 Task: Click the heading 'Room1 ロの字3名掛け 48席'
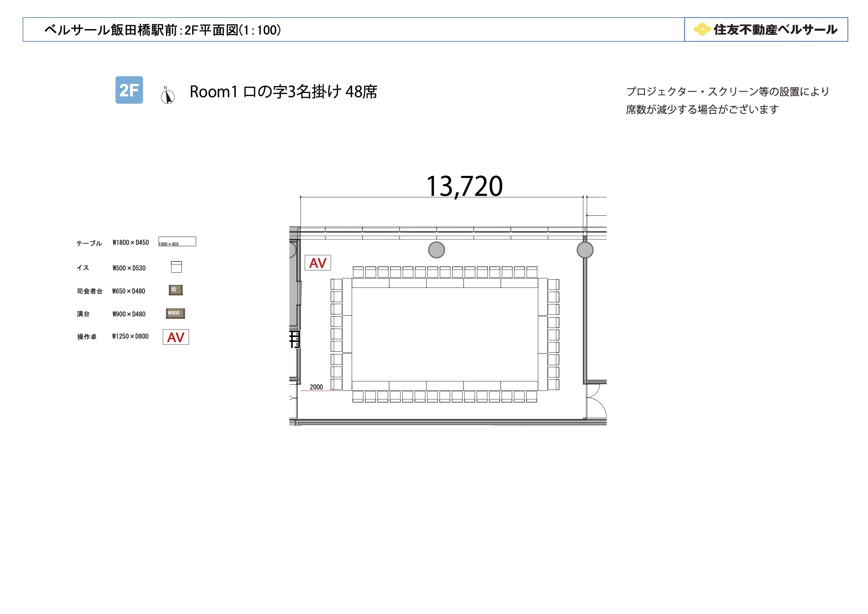click(x=283, y=92)
